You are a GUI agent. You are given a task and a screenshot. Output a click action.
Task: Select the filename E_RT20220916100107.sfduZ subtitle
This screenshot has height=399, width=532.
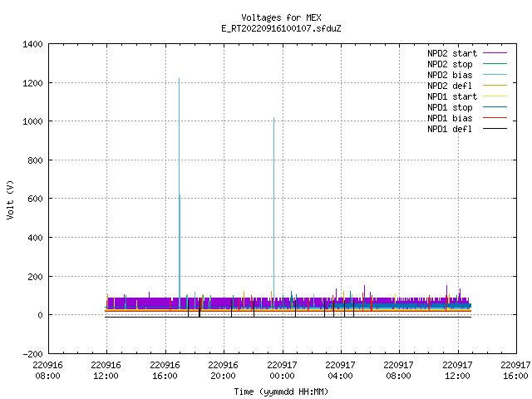[x=281, y=28]
